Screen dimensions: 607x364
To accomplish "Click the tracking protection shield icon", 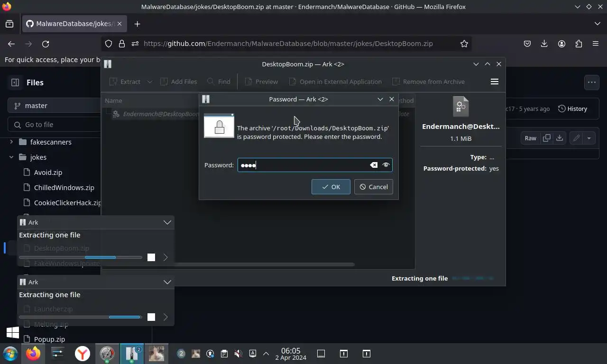I will [x=109, y=44].
